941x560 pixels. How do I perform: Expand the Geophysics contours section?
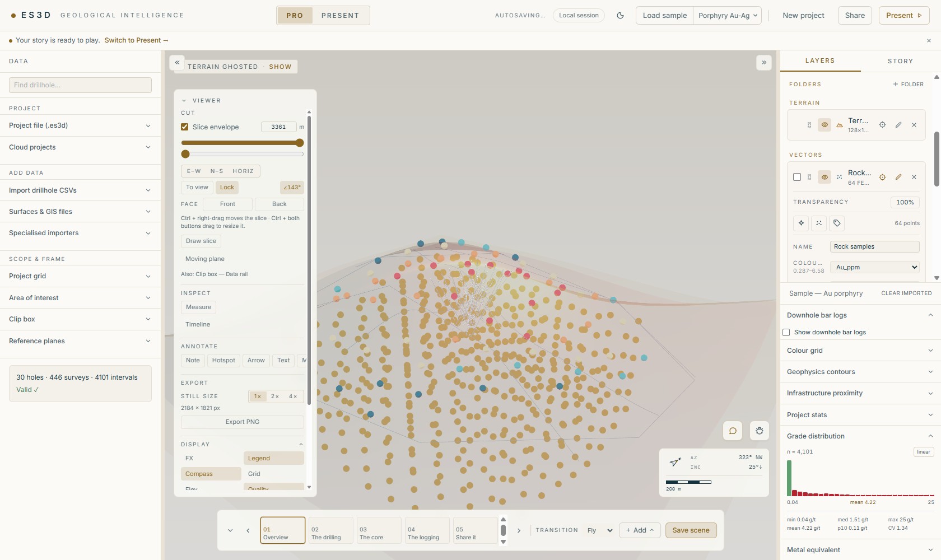click(x=860, y=372)
